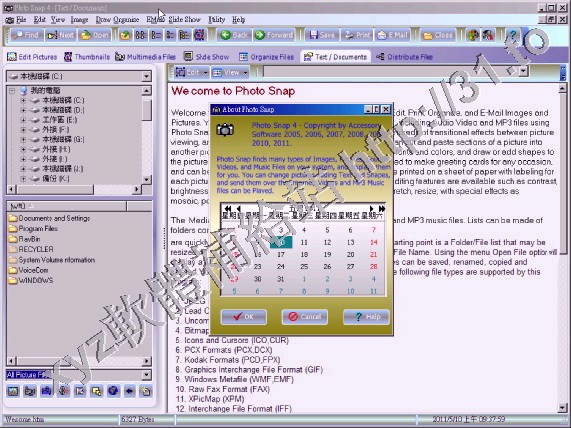The width and height of the screenshot is (571, 428).
Task: Click the video camcorder icon in bottom strip
Action: coord(30,391)
